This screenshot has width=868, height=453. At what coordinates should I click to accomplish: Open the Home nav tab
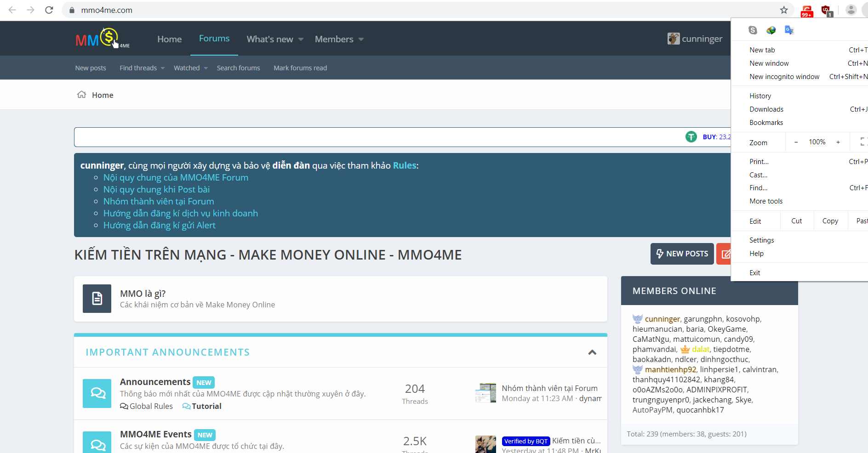(x=169, y=39)
